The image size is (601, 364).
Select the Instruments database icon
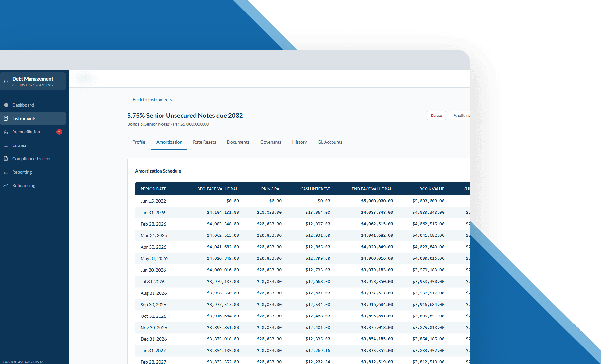6,118
